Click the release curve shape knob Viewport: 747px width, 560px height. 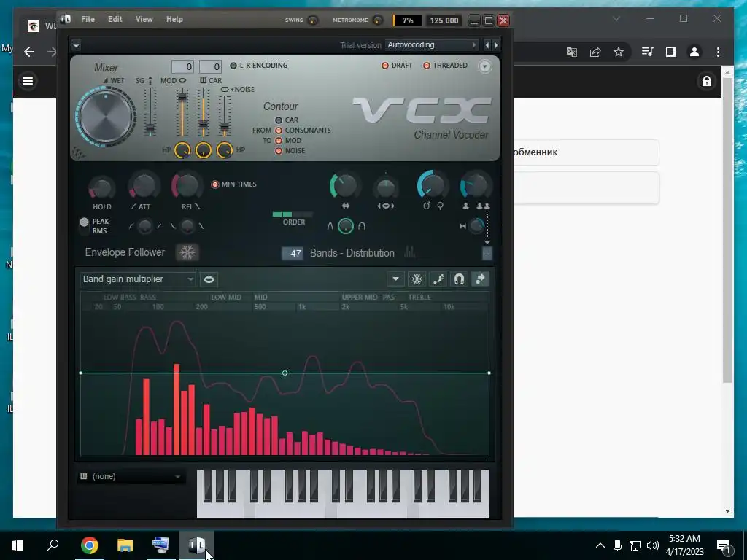coord(187,226)
